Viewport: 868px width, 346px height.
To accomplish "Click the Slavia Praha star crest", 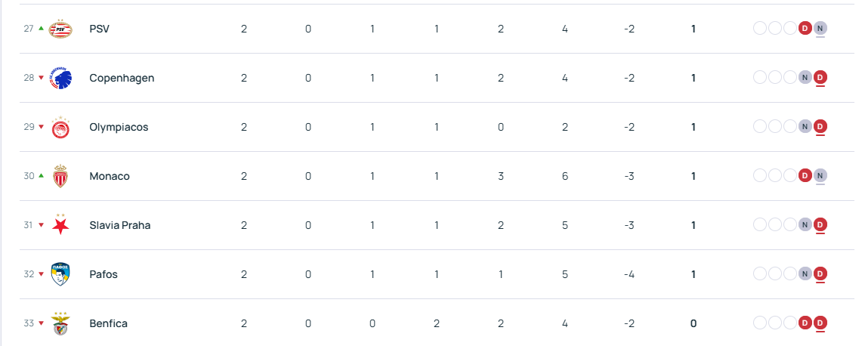I will [60, 224].
